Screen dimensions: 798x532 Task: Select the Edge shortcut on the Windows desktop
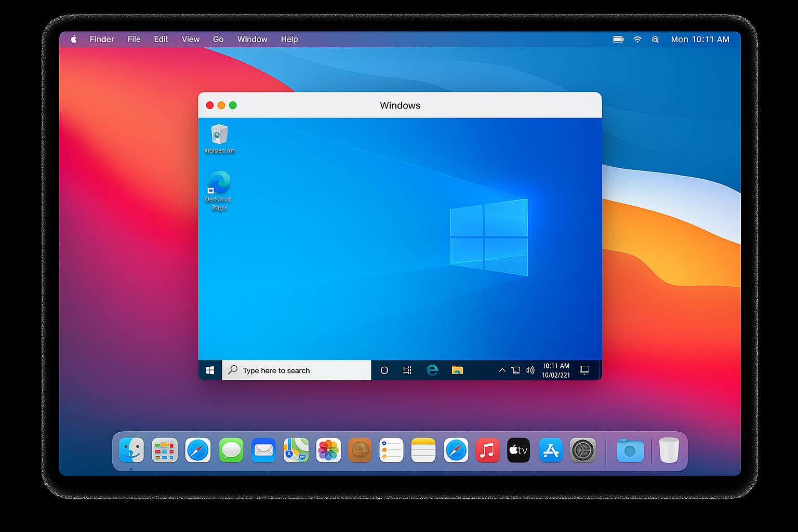[x=218, y=191]
